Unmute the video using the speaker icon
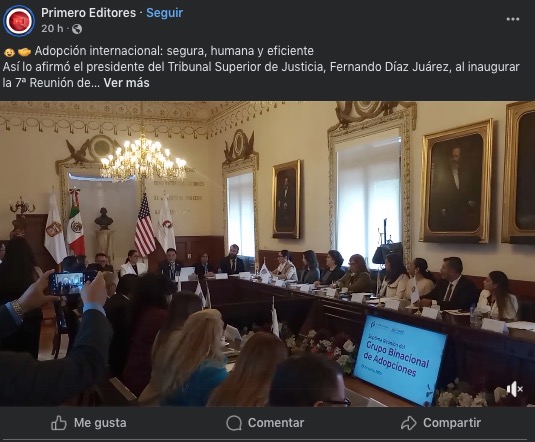The height and width of the screenshot is (442, 535). [515, 389]
